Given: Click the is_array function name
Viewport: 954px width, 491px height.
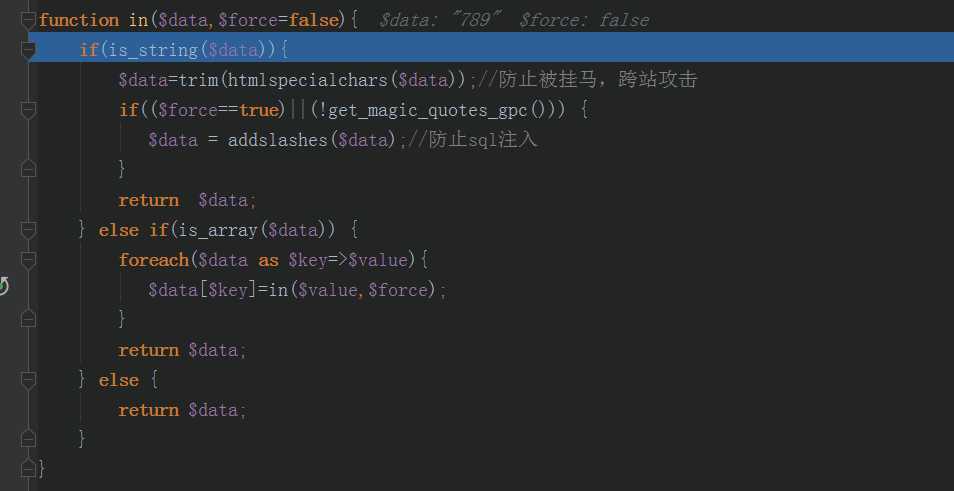Looking at the screenshot, I should 218,231.
